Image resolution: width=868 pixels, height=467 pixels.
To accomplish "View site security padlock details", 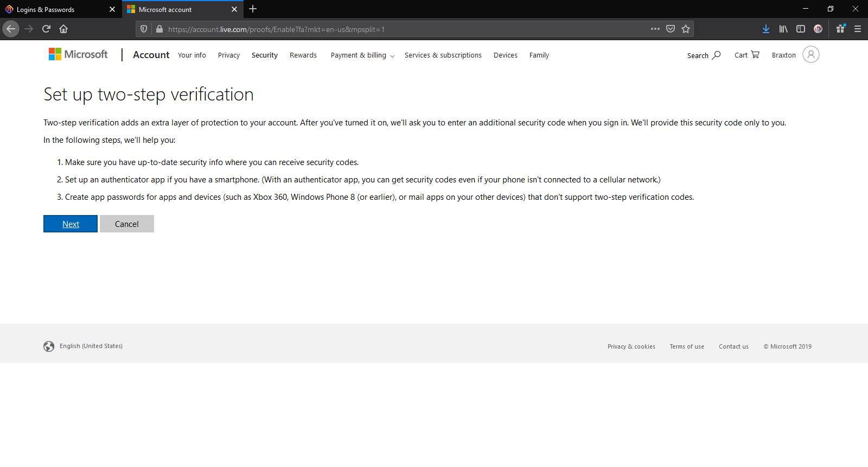I will (x=159, y=29).
